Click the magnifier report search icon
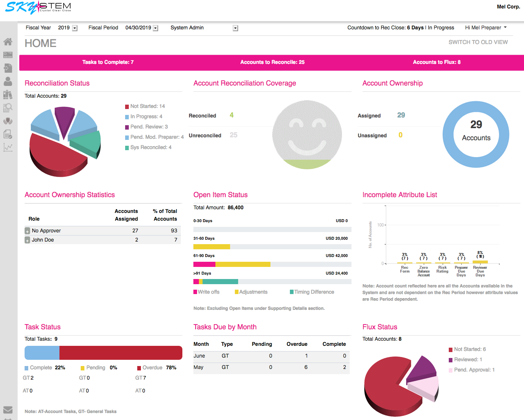 tap(8, 108)
